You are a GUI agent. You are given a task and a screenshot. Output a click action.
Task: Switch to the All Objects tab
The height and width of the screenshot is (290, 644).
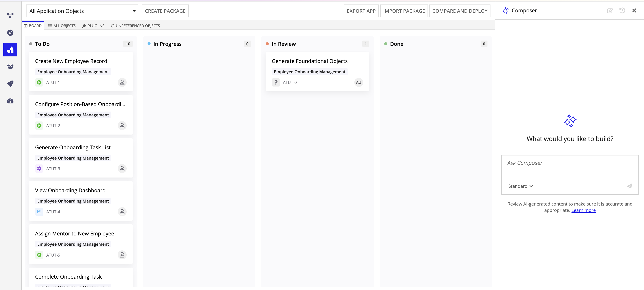click(62, 26)
